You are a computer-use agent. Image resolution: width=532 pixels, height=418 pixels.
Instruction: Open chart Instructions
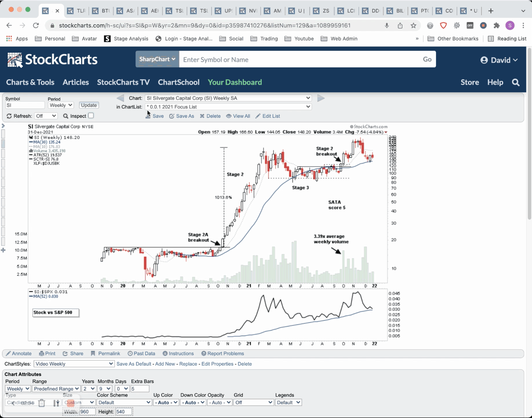tap(178, 353)
